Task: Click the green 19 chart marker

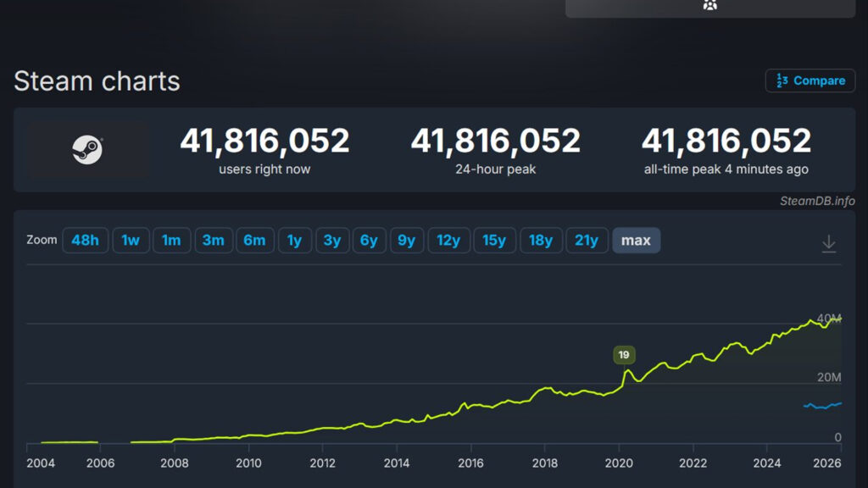Action: coord(624,355)
